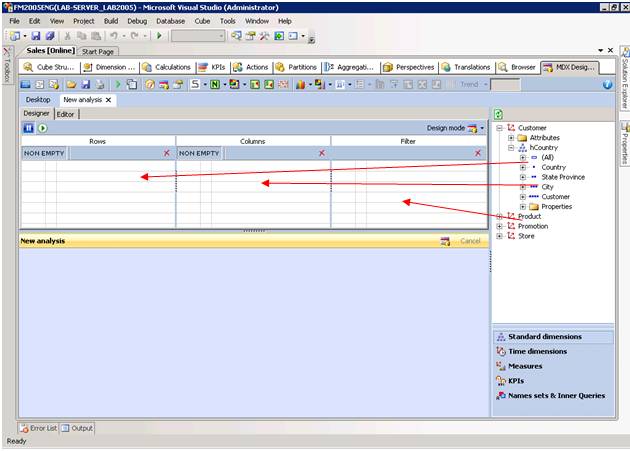Click the round gauge icon in the designer toolbar
The width and height of the screenshot is (630, 451).
point(150,84)
